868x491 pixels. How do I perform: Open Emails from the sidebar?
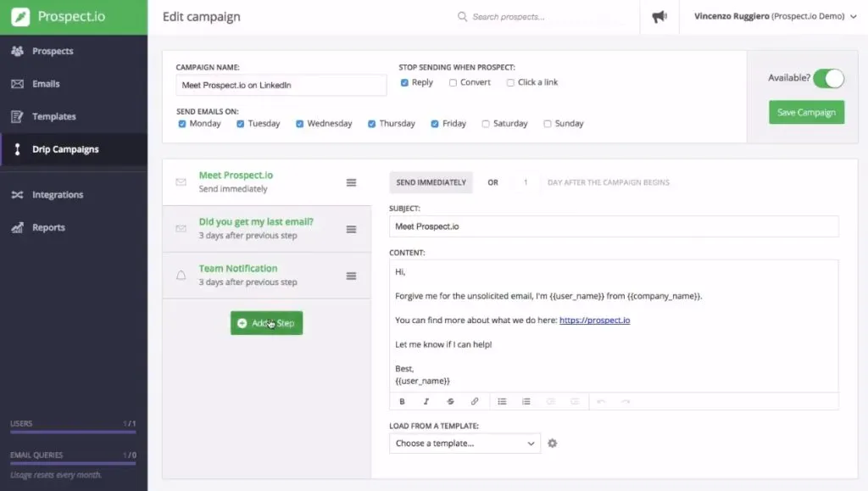[74, 84]
